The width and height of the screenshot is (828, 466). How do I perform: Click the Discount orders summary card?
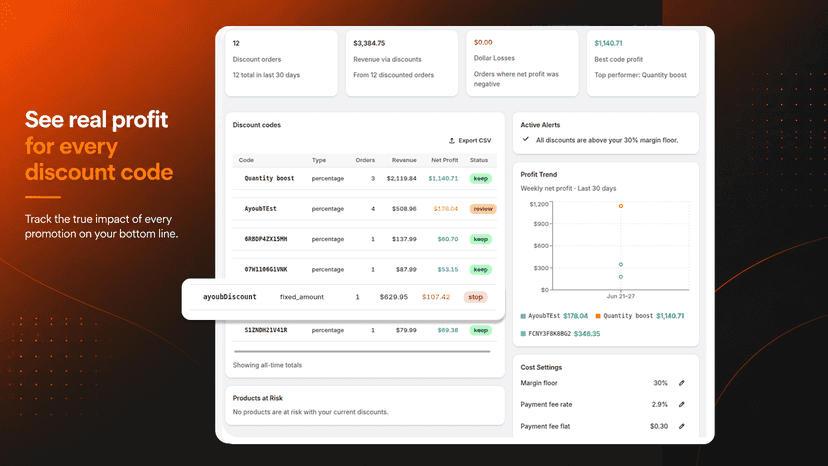click(x=281, y=63)
